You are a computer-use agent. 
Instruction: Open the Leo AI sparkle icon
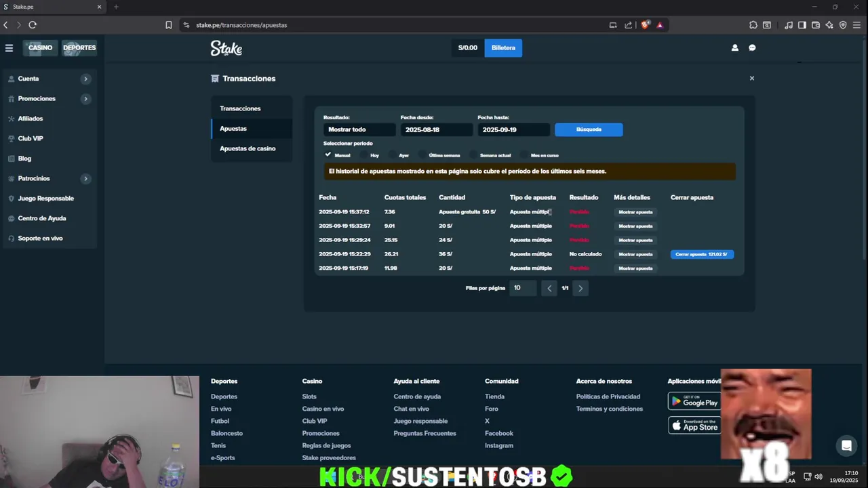[x=829, y=25]
